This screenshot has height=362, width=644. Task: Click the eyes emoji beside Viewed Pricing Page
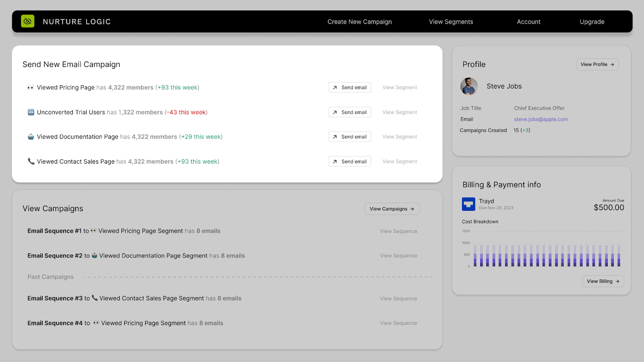31,87
